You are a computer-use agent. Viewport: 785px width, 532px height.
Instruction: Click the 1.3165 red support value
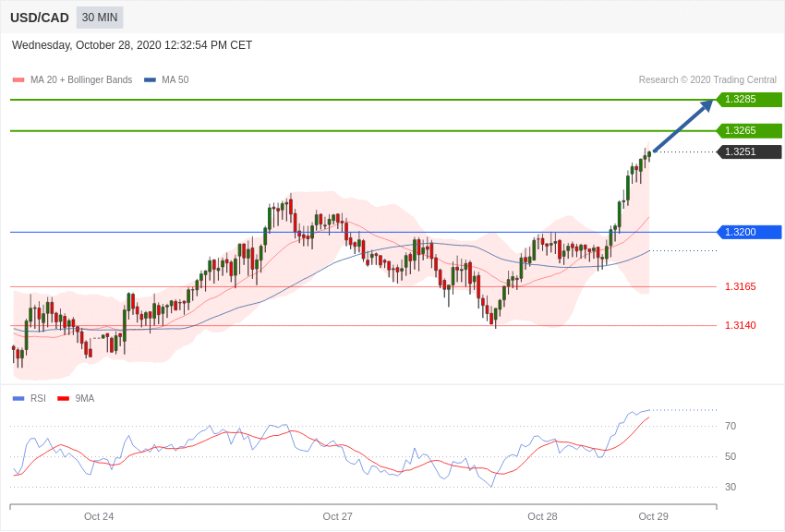pos(741,286)
